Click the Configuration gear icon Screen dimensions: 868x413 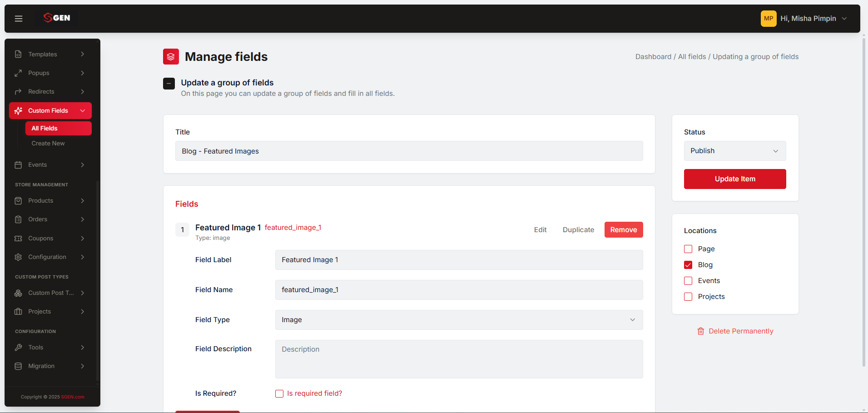pyautogui.click(x=18, y=257)
